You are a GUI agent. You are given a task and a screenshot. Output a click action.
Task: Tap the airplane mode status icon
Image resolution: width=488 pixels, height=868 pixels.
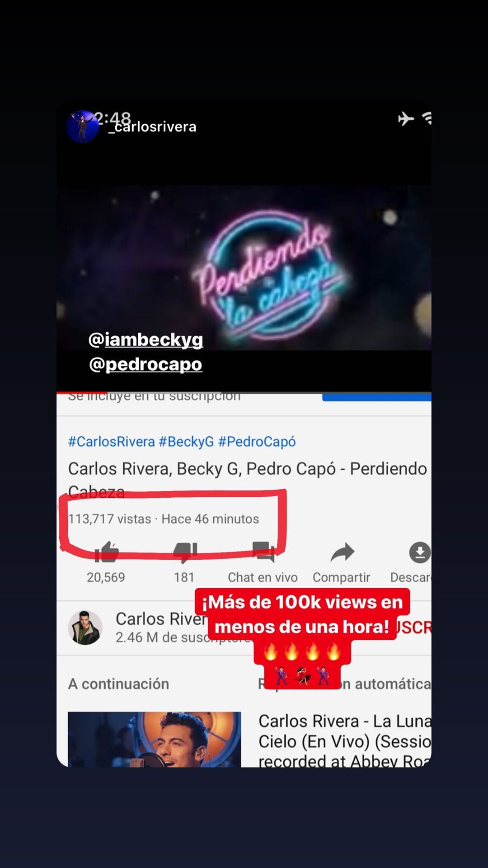(406, 118)
